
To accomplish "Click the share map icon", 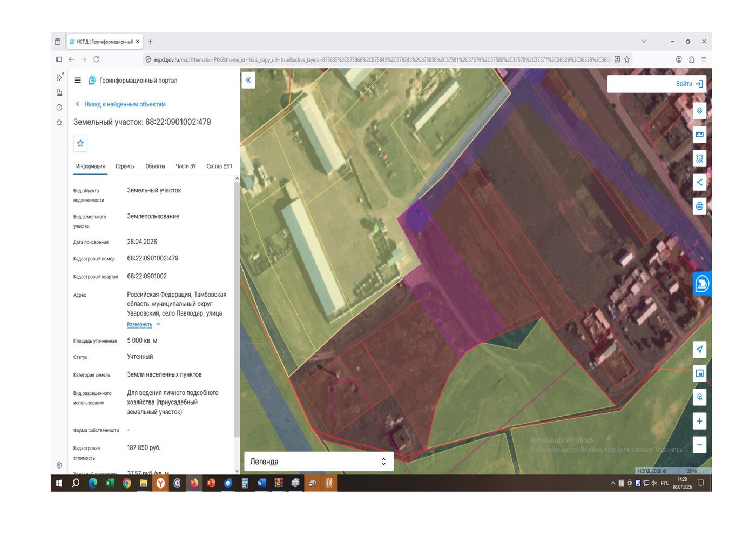I will pos(699,182).
